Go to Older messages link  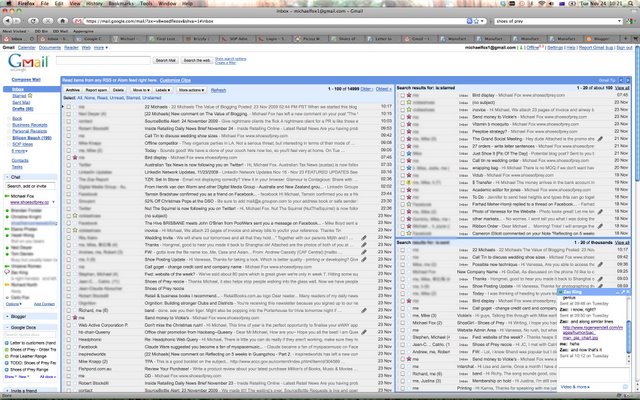366,89
